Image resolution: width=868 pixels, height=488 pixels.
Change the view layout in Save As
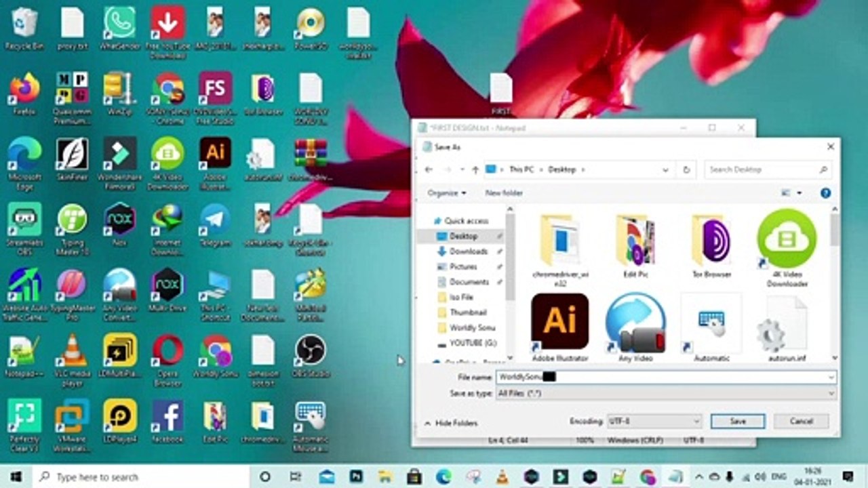pyautogui.click(x=787, y=193)
